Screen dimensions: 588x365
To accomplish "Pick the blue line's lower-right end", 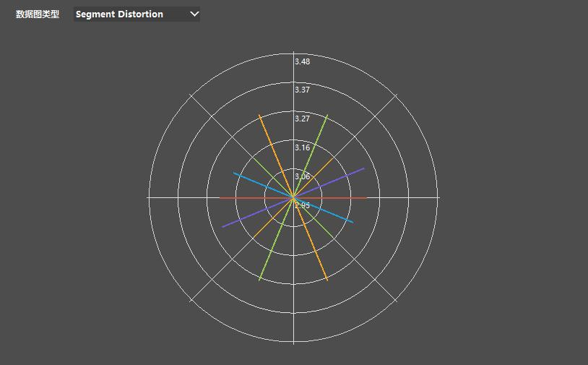I will (x=353, y=222).
